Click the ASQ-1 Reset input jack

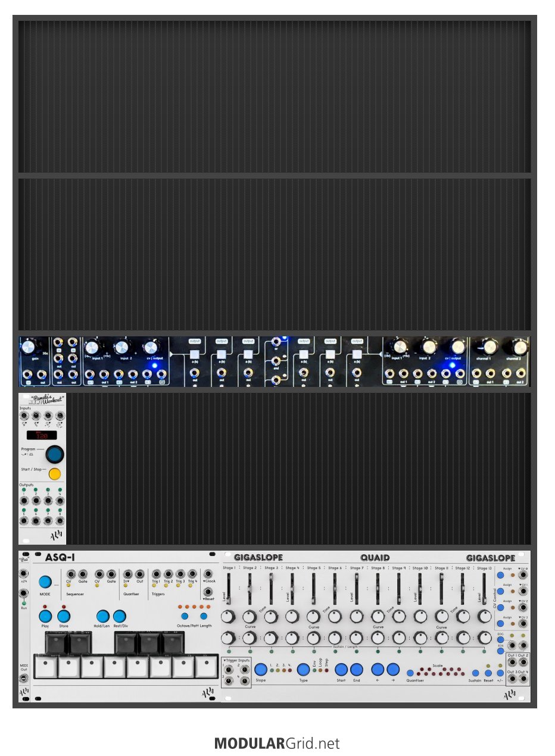(x=208, y=592)
